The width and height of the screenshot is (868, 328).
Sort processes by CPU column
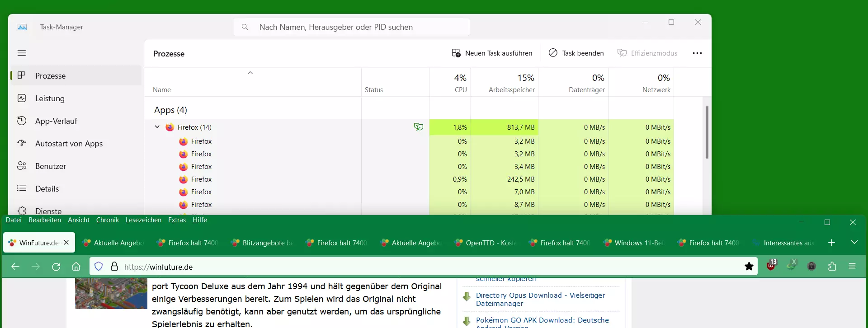(450, 82)
